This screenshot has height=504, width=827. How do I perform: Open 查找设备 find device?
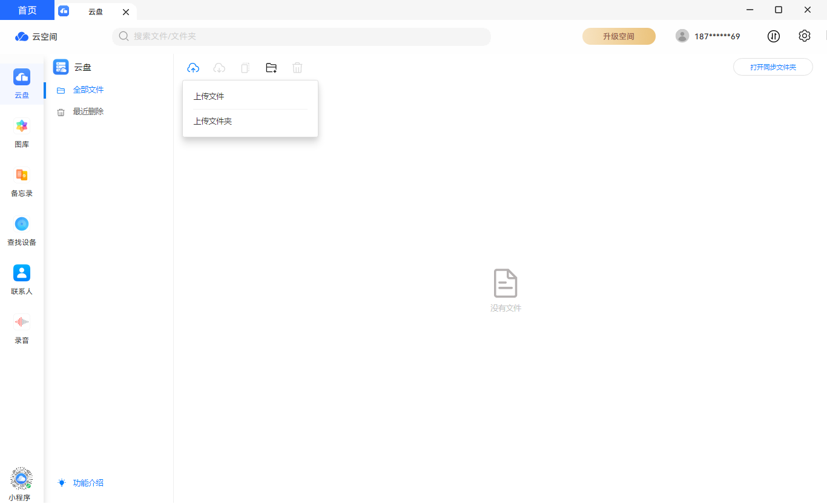(x=22, y=231)
